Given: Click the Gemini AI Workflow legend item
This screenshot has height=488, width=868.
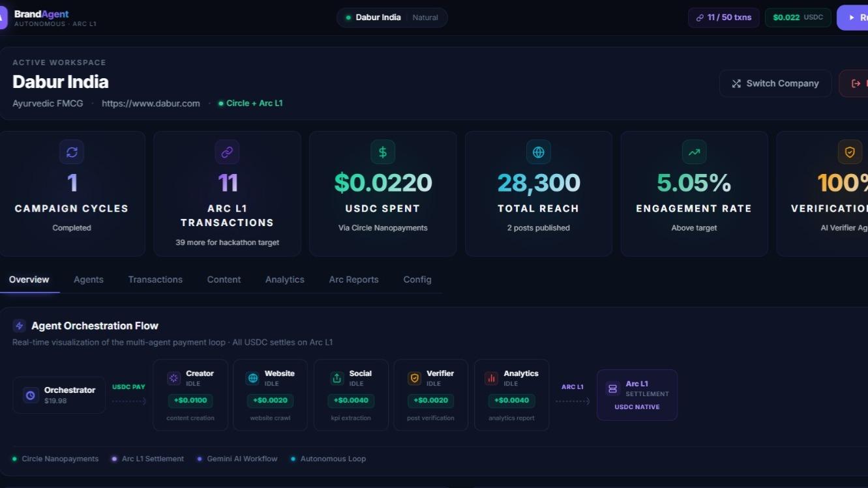Looking at the screenshot, I should (x=237, y=459).
